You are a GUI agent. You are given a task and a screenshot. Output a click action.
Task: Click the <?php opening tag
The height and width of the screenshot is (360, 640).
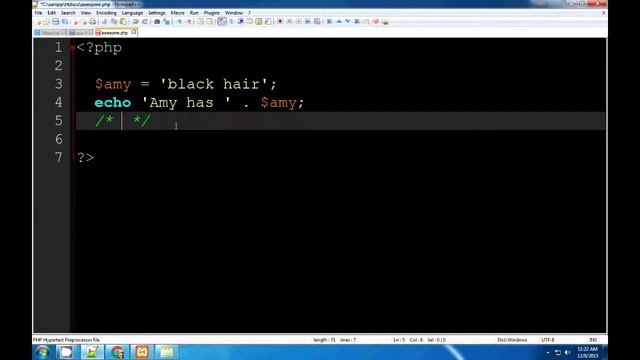[99, 48]
